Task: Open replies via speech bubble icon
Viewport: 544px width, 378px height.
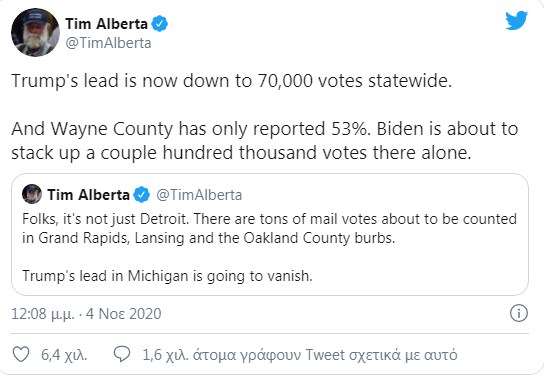Action: [x=122, y=354]
